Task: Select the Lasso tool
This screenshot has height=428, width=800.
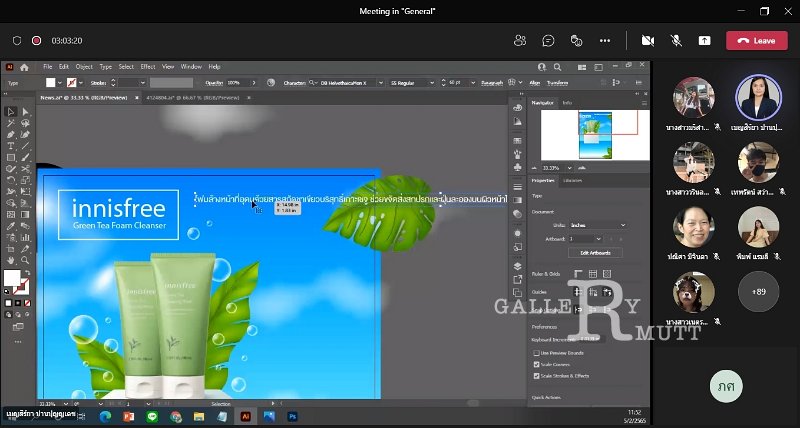Action: tap(25, 123)
